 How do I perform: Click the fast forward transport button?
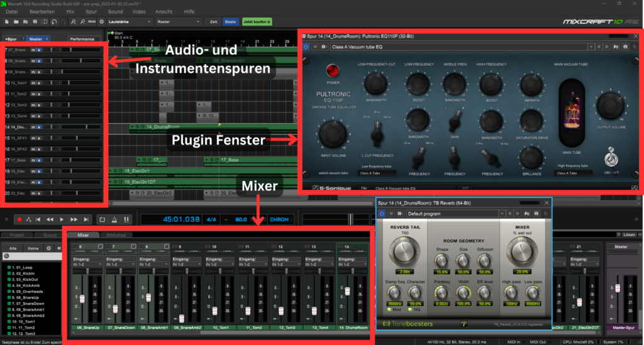(74, 219)
